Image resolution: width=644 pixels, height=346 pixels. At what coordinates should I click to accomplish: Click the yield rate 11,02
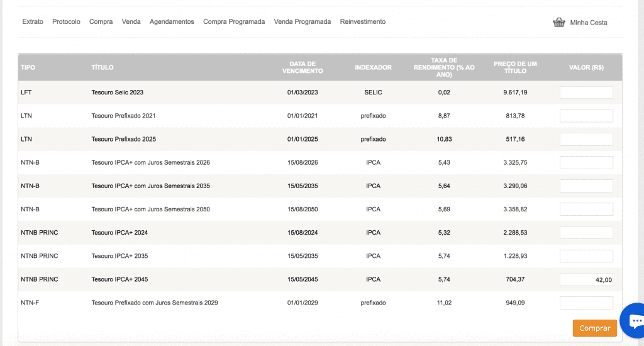(x=444, y=303)
